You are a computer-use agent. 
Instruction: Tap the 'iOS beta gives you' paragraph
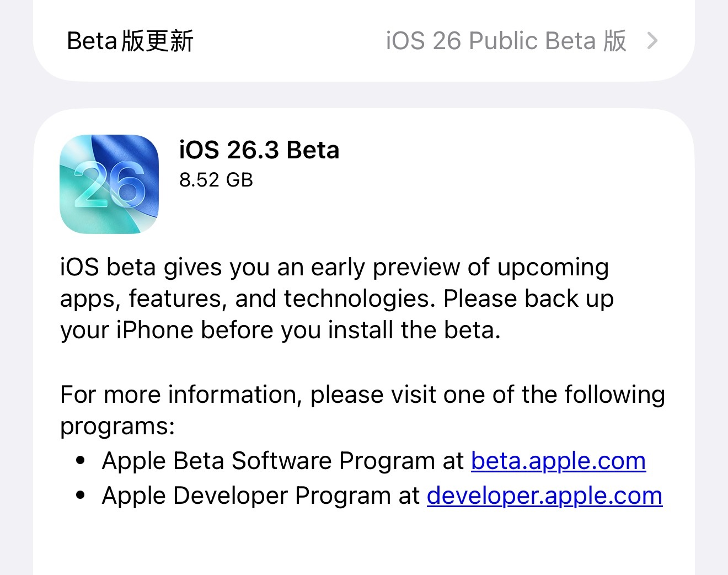pos(334,267)
